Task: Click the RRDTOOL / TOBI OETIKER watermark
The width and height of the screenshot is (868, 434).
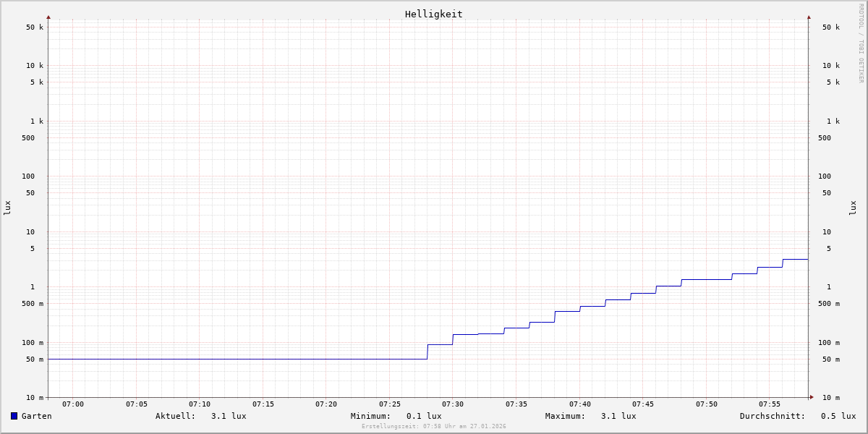Action: 861,43
